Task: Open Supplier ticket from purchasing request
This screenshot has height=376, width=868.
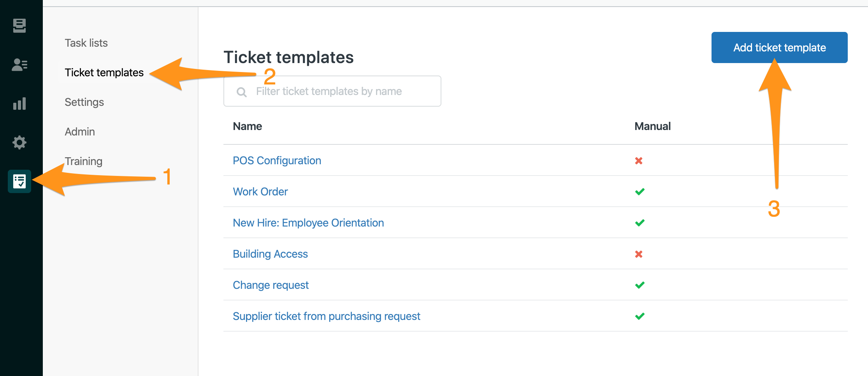Action: [326, 316]
